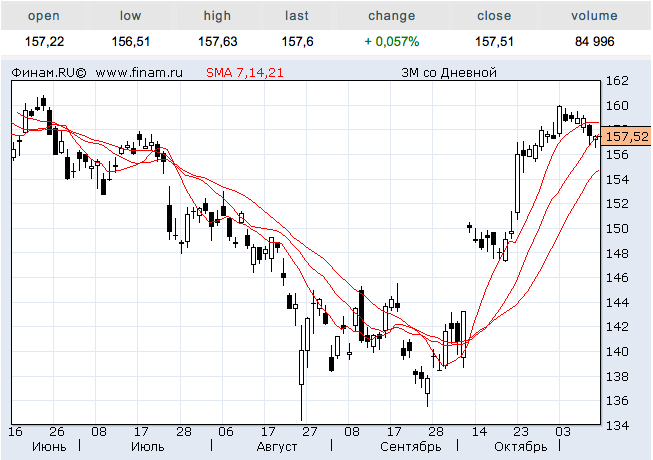The height and width of the screenshot is (460, 653).
Task: Click the www.finam.ru text on chart
Action: point(139,73)
